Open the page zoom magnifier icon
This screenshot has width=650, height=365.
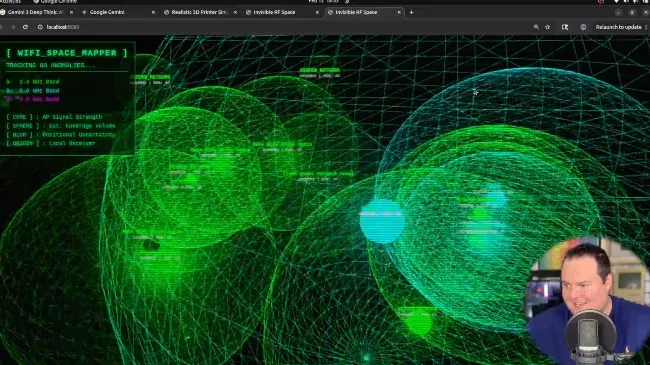pos(536,27)
